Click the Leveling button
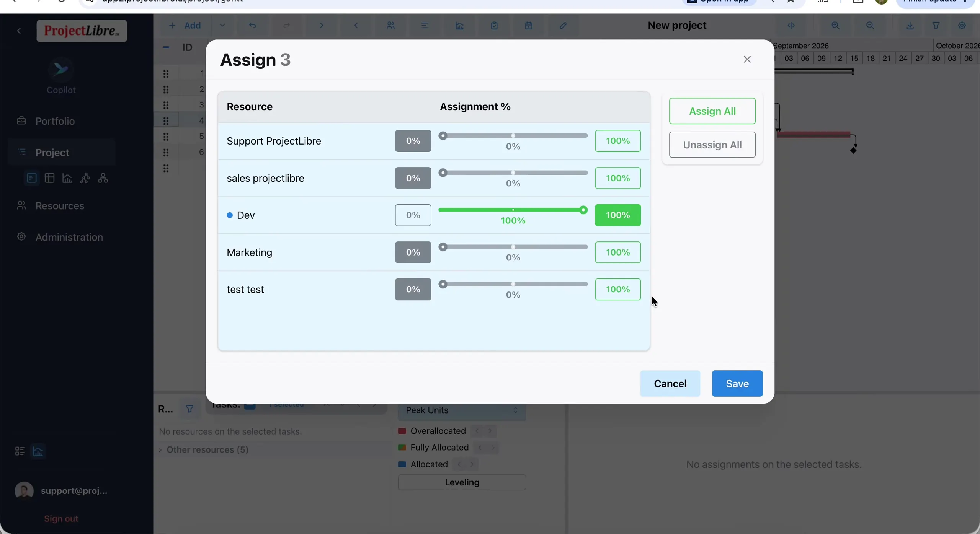 click(462, 482)
